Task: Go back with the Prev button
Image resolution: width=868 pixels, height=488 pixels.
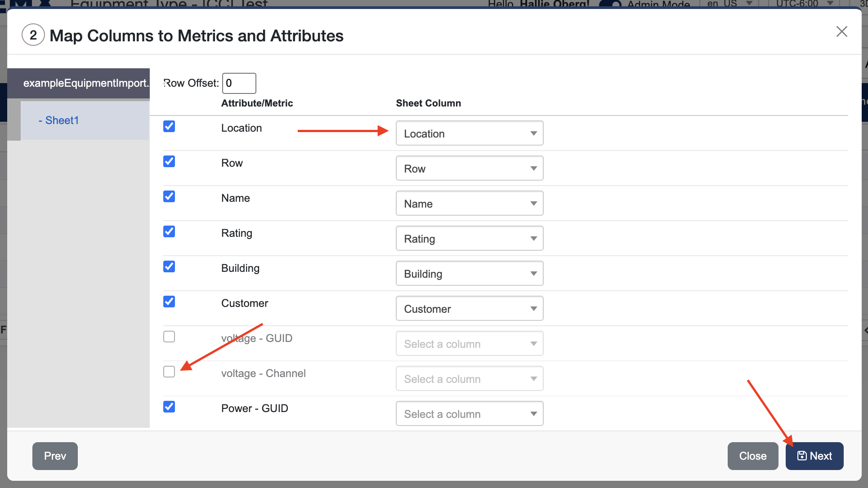Action: tap(55, 456)
